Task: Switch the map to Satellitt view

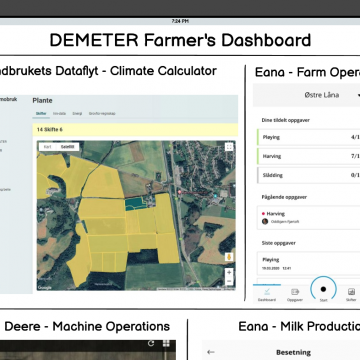Action: 68,147
